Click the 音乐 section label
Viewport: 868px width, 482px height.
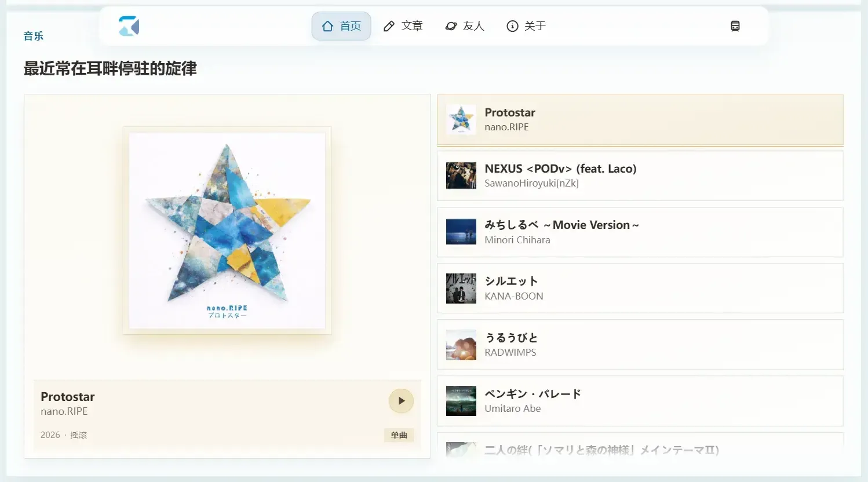[34, 36]
